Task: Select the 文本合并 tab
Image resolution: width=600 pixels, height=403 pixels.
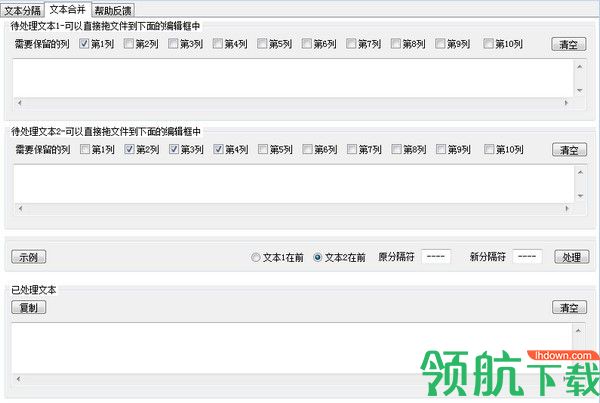Action: pyautogui.click(x=68, y=9)
